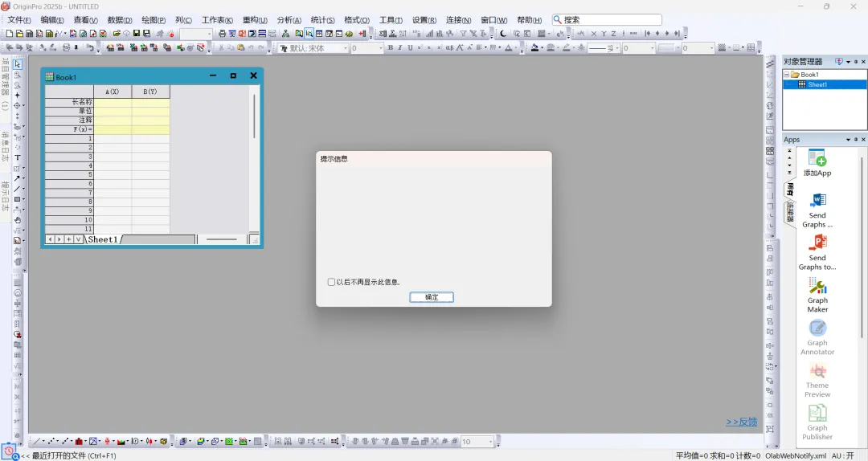868x461 pixels.
Task: Select the Pointer tool in left toolbar
Action: [17, 64]
